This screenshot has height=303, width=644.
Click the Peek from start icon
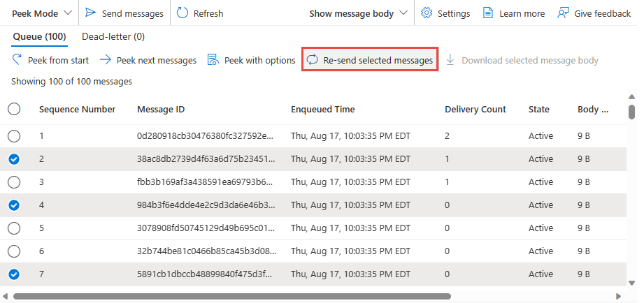(17, 60)
